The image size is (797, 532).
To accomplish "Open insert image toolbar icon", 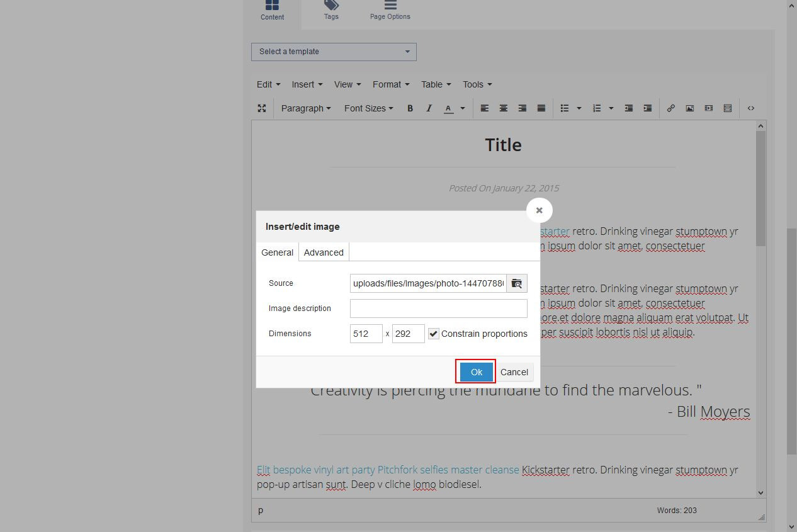I will click(x=689, y=108).
